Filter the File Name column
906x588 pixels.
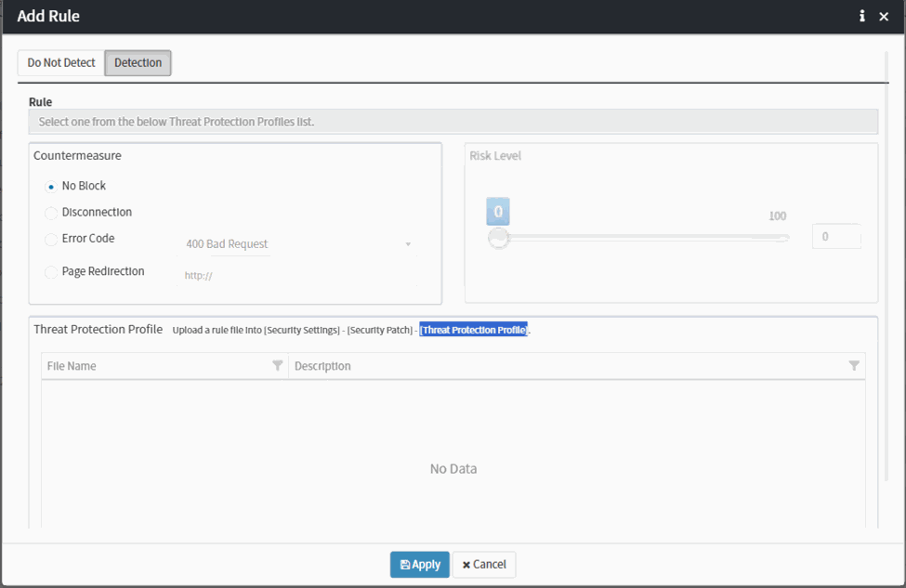pyautogui.click(x=277, y=366)
